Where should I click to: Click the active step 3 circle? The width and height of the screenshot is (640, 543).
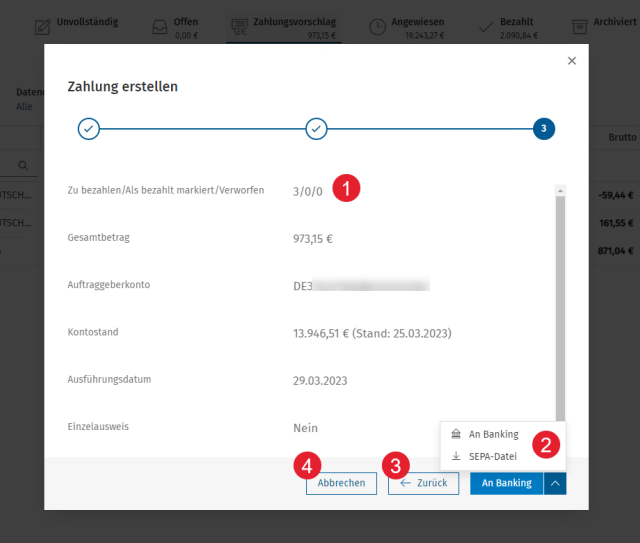pos(544,129)
